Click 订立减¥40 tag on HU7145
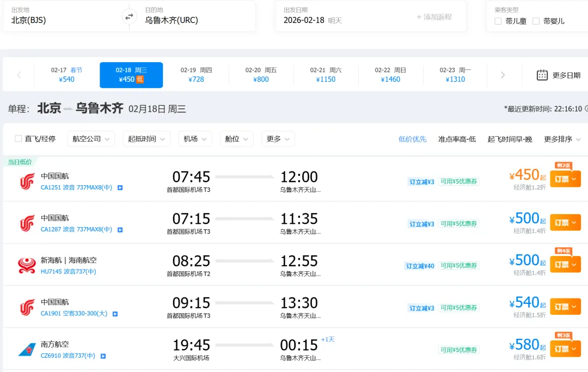This screenshot has height=372, width=588. (420, 266)
